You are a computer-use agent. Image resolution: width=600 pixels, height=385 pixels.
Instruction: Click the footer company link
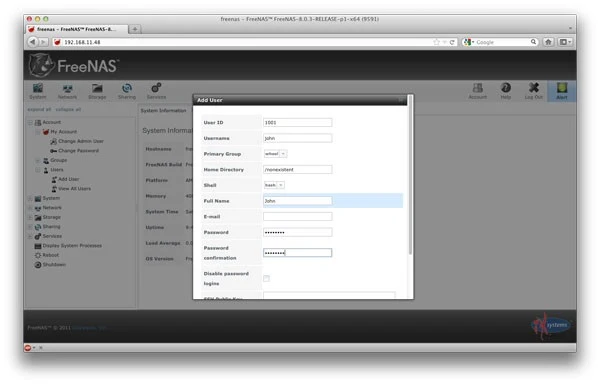[89, 328]
